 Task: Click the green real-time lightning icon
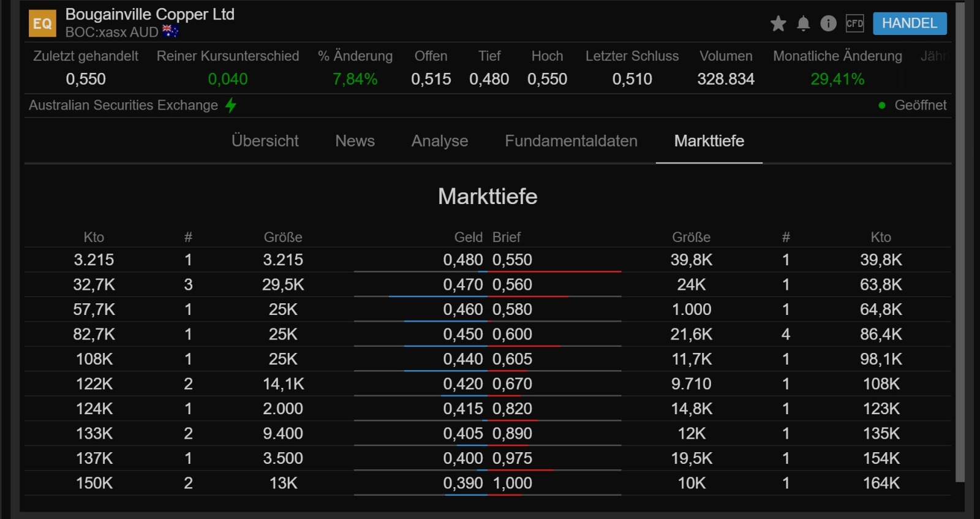231,105
